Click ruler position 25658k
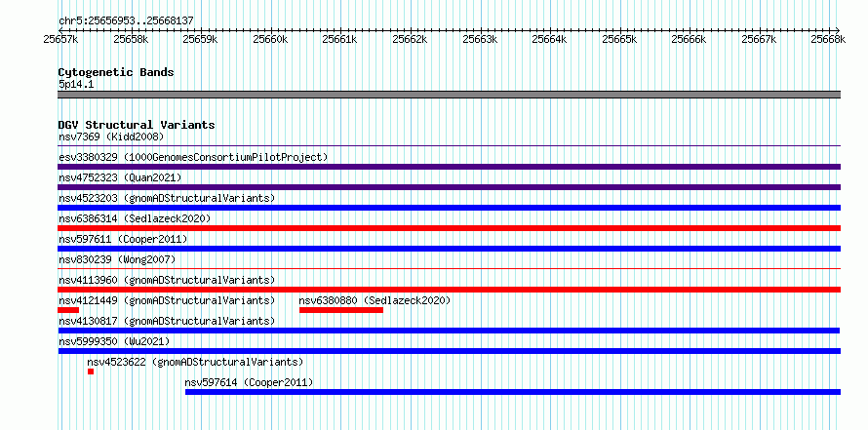The height and width of the screenshot is (430, 868). [131, 39]
